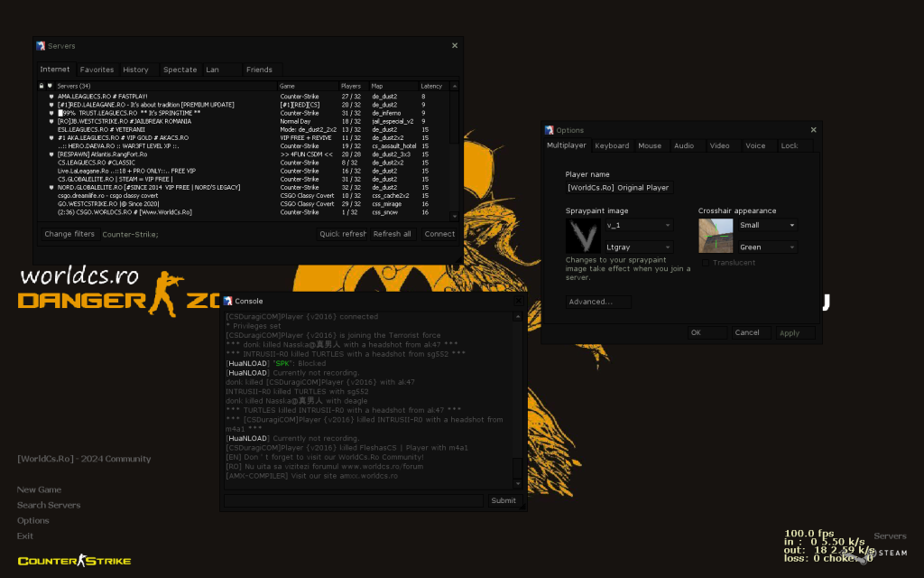Click the Change filters button

[69, 234]
